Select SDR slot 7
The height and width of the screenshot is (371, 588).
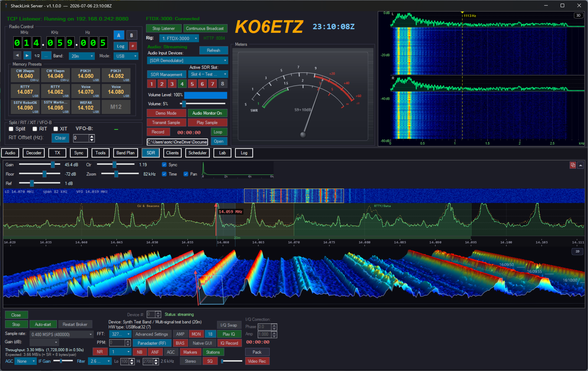[213, 84]
